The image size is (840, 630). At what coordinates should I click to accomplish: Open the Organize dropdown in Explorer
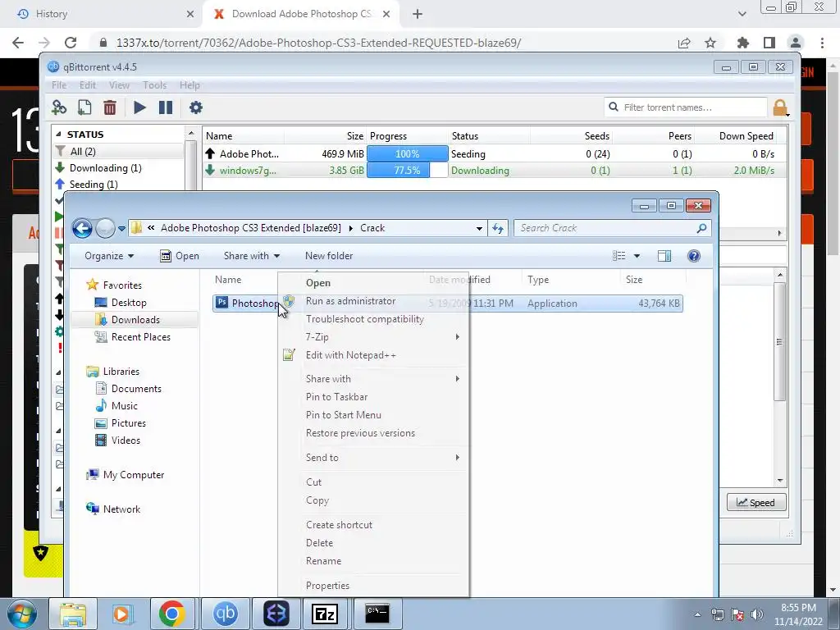[109, 256]
